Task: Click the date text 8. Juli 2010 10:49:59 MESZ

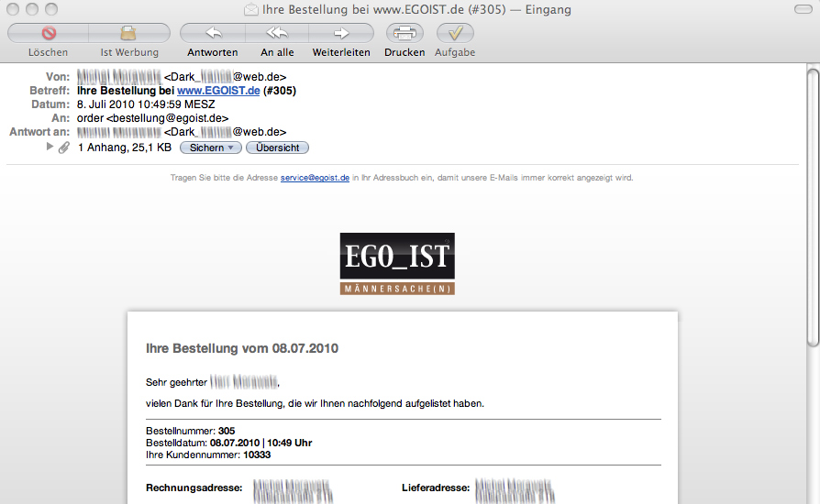Action: (146, 104)
